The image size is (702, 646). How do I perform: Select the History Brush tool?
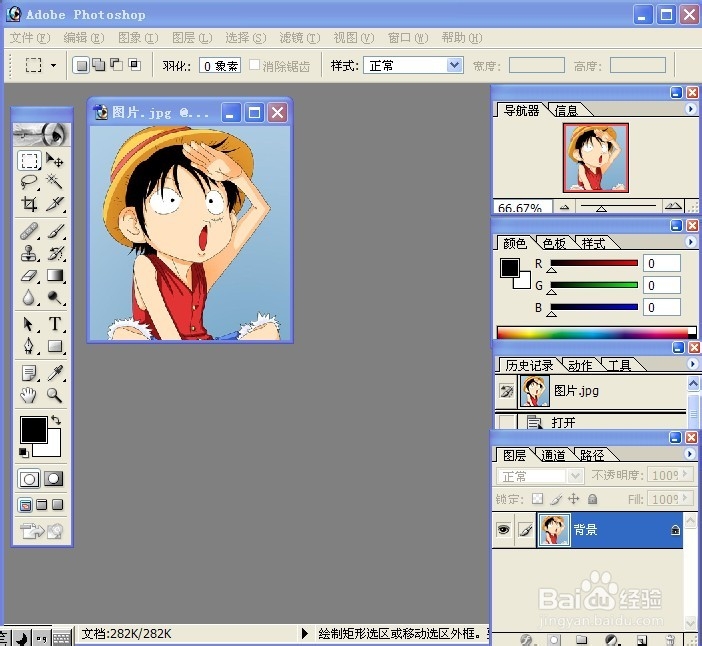[55, 253]
